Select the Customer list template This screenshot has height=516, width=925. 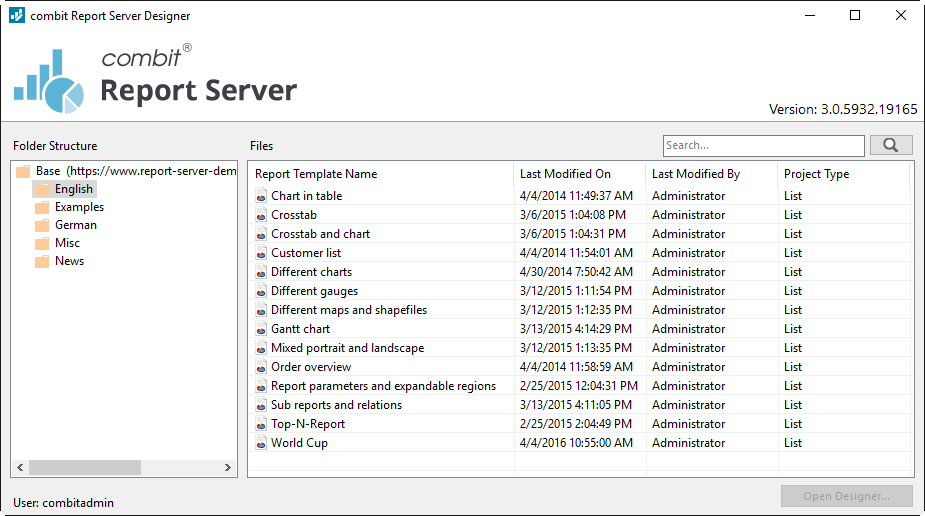point(306,253)
